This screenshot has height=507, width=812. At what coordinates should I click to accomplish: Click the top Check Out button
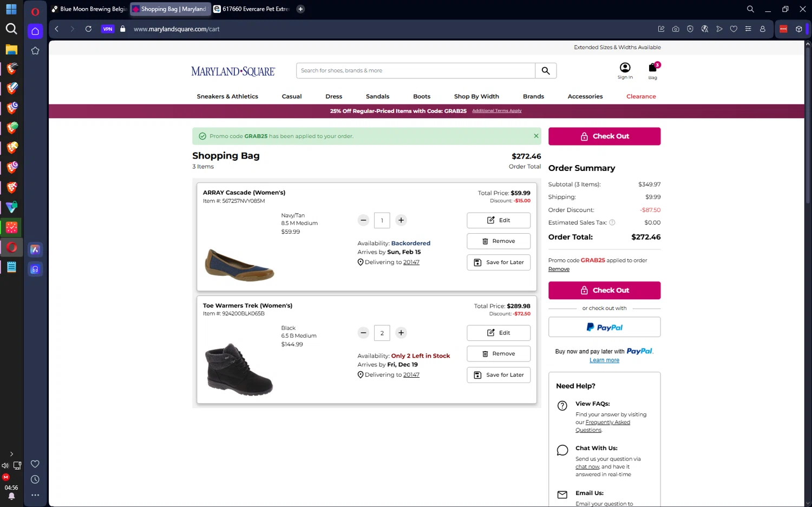604,136
